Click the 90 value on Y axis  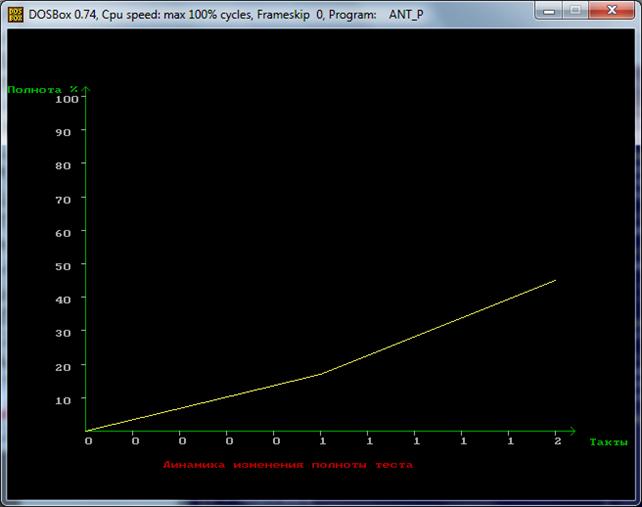(x=63, y=132)
